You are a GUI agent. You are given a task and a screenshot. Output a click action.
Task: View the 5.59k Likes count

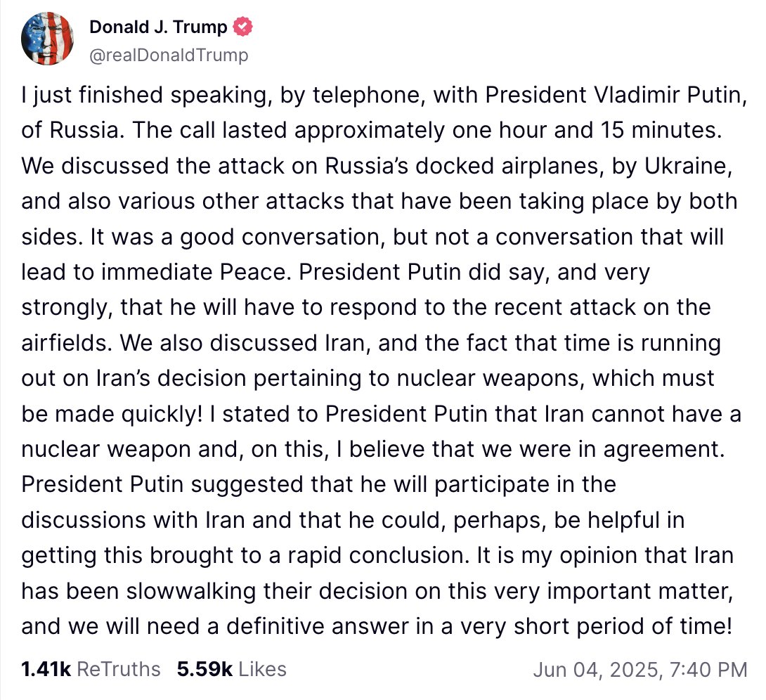point(205,668)
